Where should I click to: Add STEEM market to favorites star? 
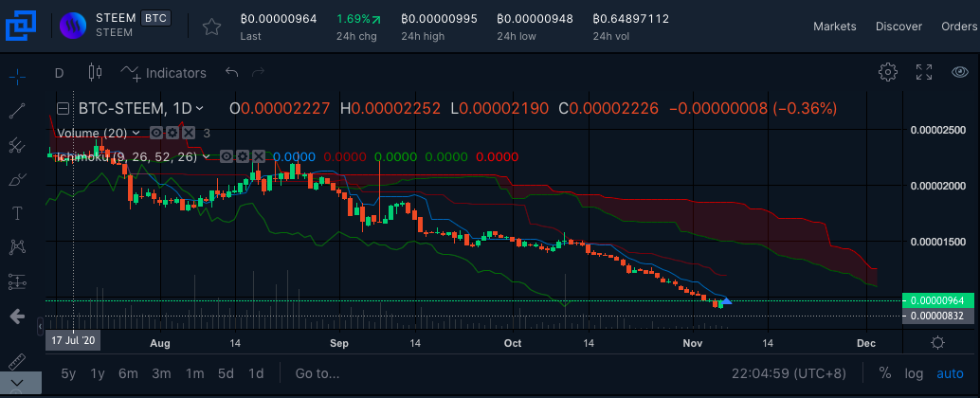(212, 27)
